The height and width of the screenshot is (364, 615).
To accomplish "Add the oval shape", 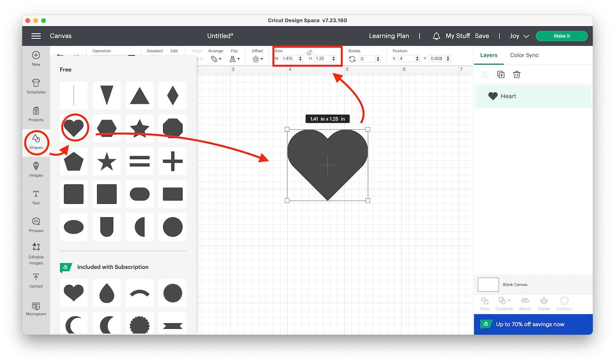I will click(74, 227).
